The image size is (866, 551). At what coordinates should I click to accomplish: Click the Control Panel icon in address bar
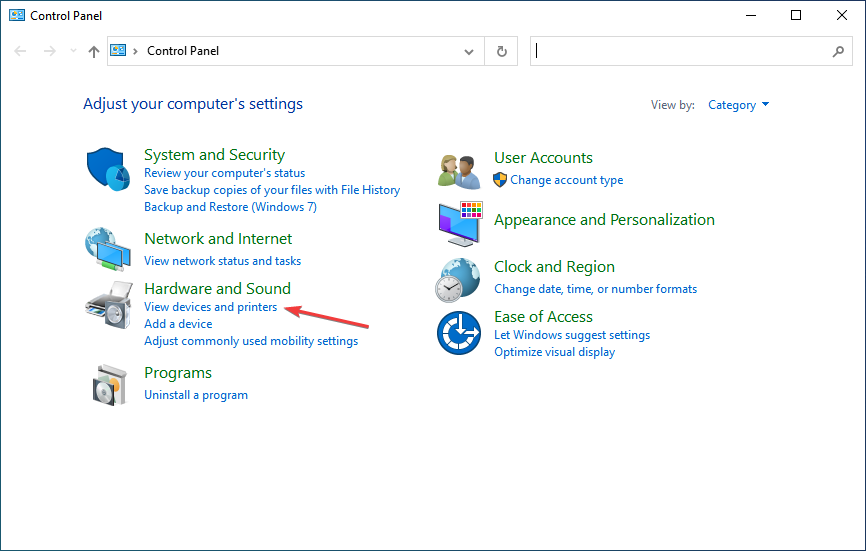(x=118, y=51)
